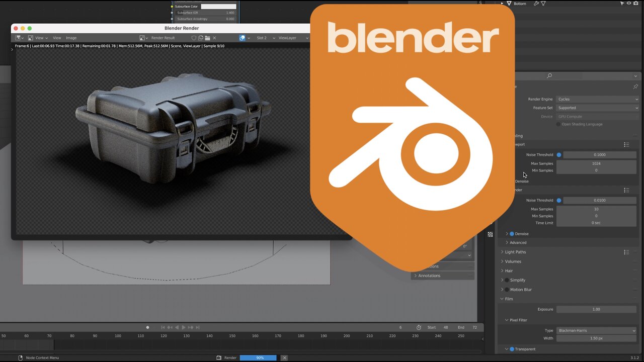Open Render sampling presets list icon
The width and height of the screenshot is (644, 362).
tap(626, 190)
